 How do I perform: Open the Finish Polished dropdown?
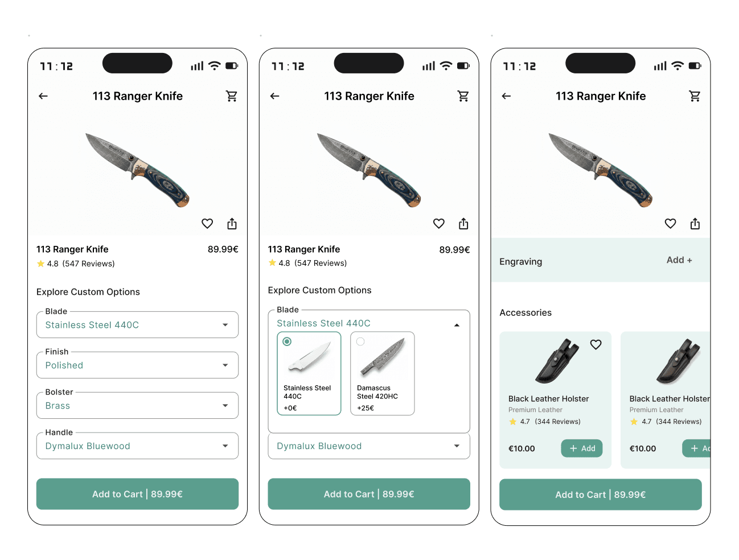click(137, 365)
